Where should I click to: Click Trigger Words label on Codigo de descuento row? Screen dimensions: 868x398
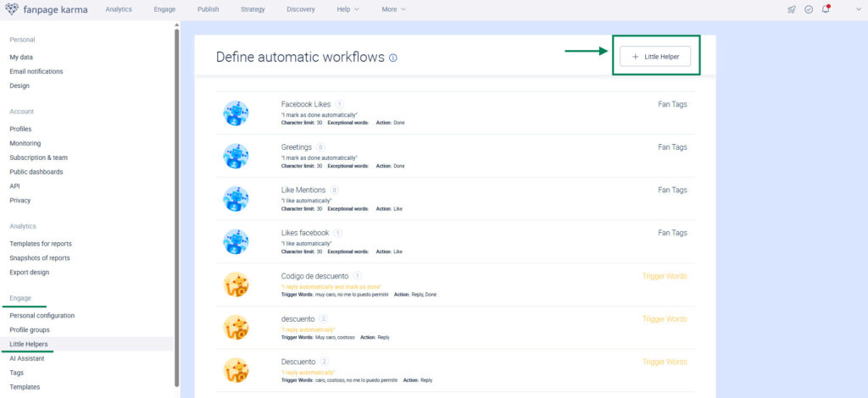pos(665,276)
